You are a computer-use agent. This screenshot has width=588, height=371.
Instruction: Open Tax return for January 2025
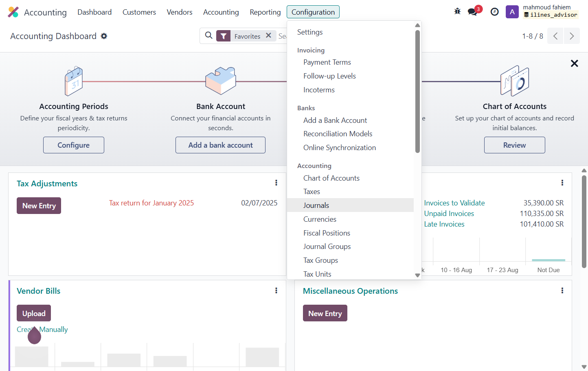click(151, 203)
